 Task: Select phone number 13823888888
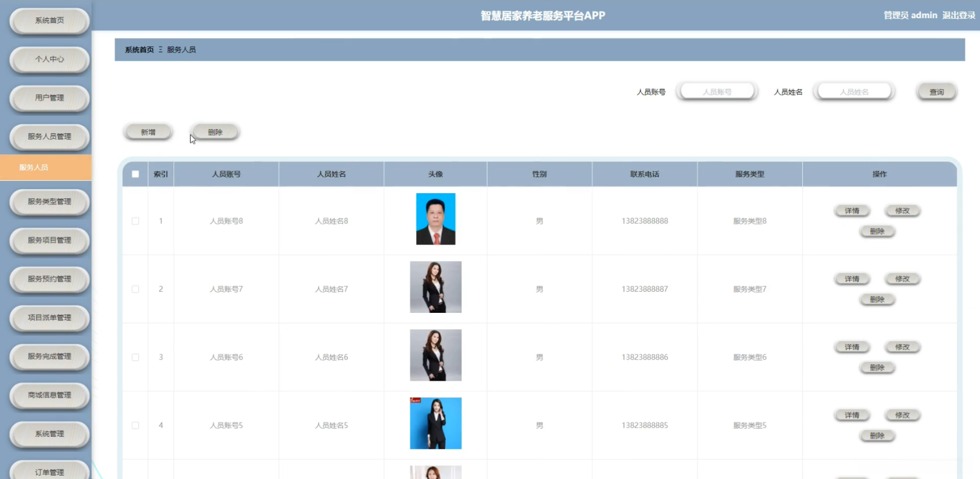(645, 221)
